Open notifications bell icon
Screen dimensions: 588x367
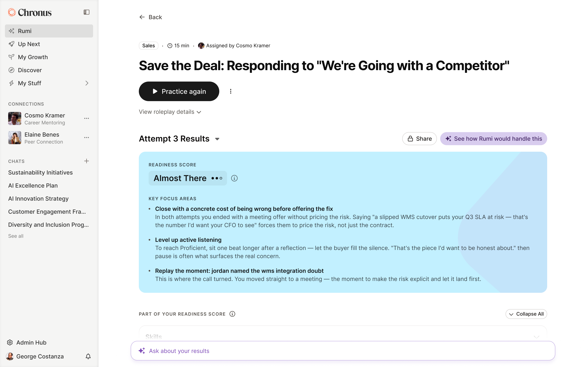(88, 356)
